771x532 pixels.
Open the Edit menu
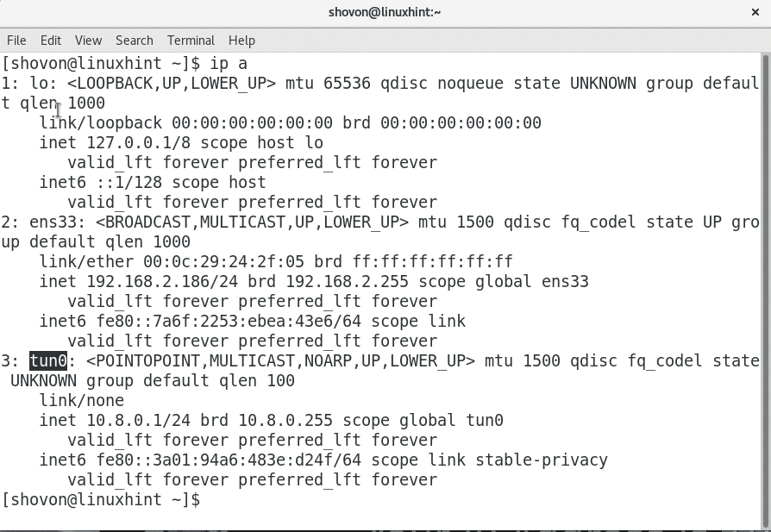point(51,41)
